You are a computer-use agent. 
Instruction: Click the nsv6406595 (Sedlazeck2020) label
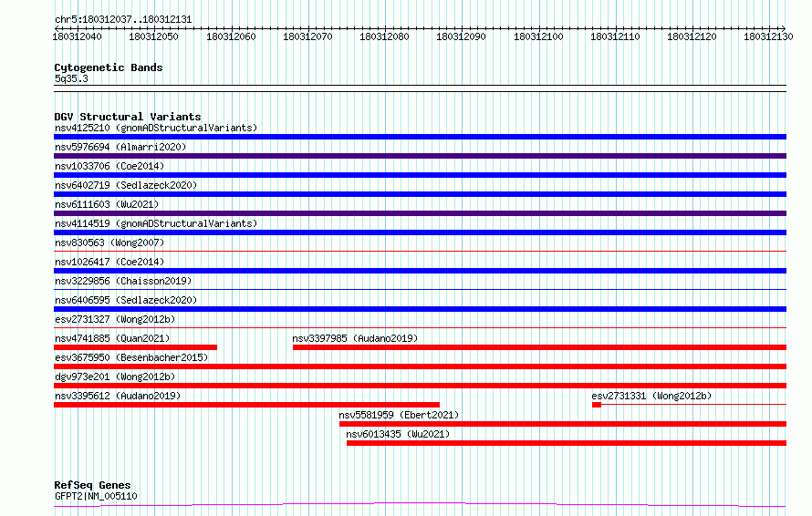pos(126,300)
